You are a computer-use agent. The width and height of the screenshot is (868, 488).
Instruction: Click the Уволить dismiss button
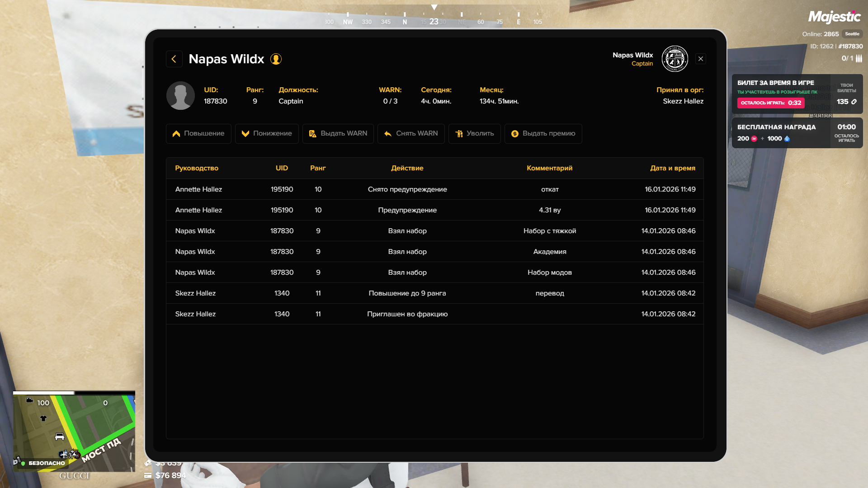pyautogui.click(x=474, y=134)
